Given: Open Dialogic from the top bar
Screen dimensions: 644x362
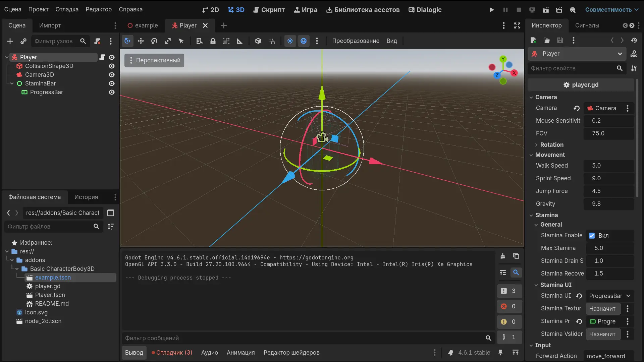Looking at the screenshot, I should coord(425,10).
